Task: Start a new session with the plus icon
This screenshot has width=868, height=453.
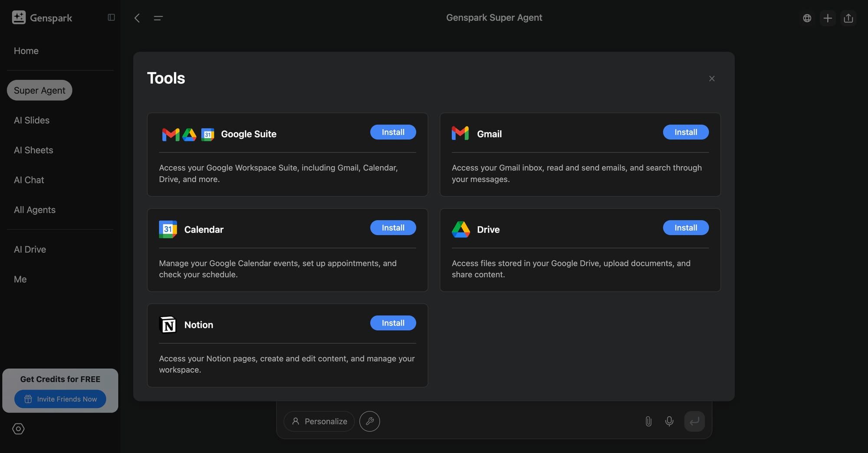Action: click(x=828, y=18)
